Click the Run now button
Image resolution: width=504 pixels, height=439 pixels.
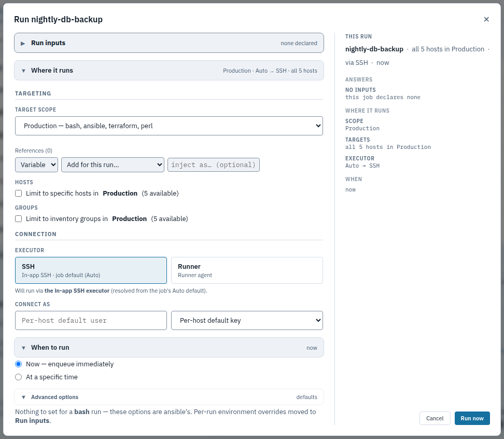(x=472, y=418)
